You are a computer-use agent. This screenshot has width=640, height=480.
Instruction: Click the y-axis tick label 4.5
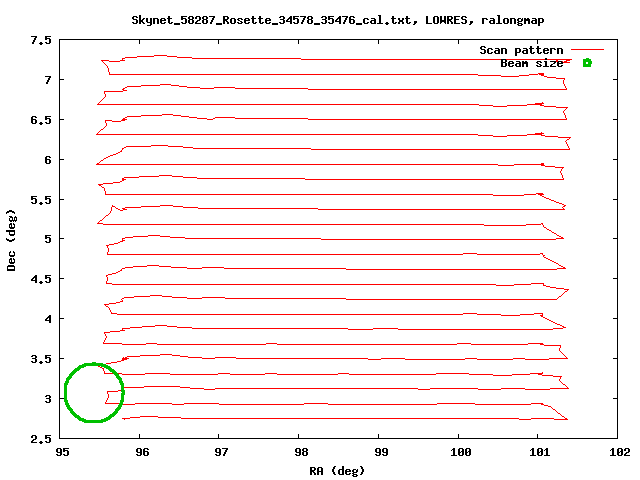[41, 279]
